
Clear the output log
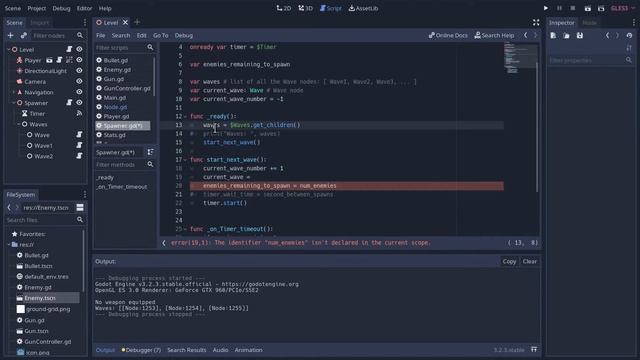[x=529, y=262]
